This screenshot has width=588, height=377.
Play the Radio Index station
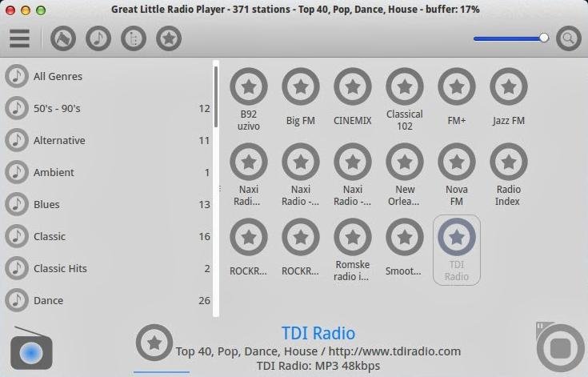(509, 174)
